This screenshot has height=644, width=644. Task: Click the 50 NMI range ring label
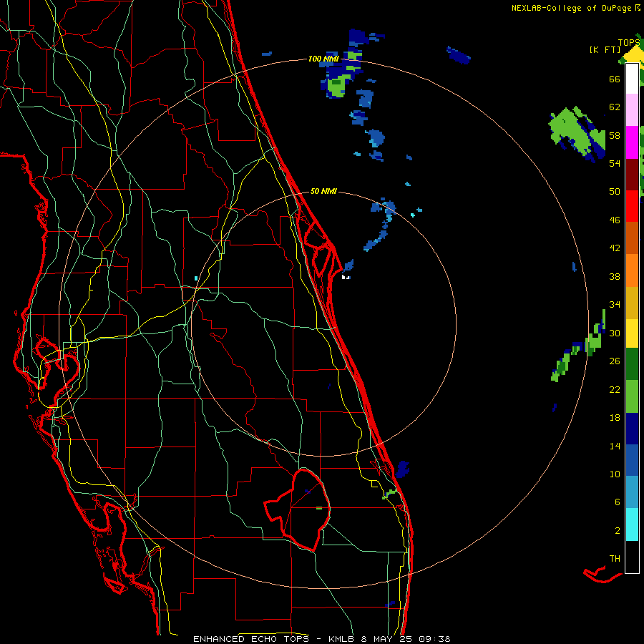[323, 191]
